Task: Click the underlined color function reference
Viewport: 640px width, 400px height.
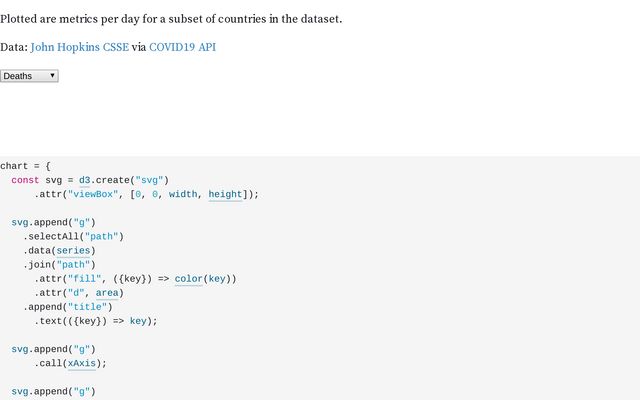Action: [x=188, y=278]
